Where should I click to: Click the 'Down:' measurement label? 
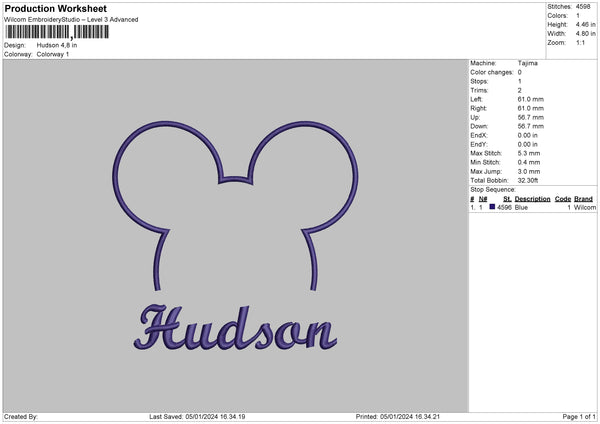pyautogui.click(x=479, y=126)
